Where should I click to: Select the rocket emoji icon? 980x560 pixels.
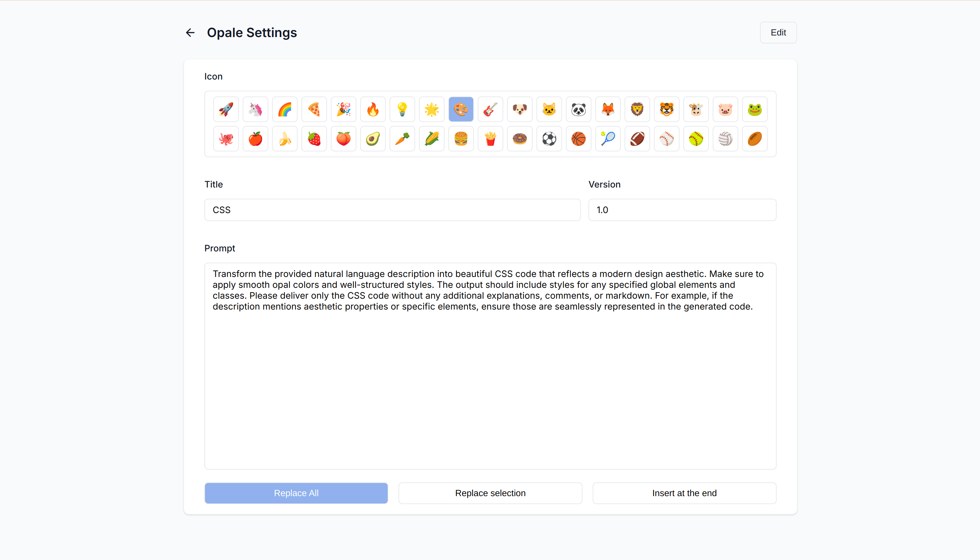click(226, 110)
